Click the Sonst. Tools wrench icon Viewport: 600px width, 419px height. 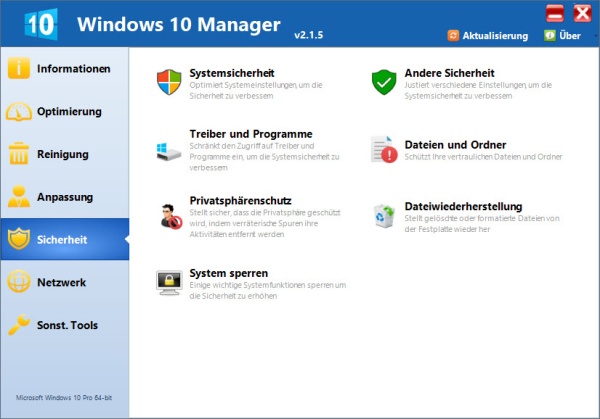[18, 324]
